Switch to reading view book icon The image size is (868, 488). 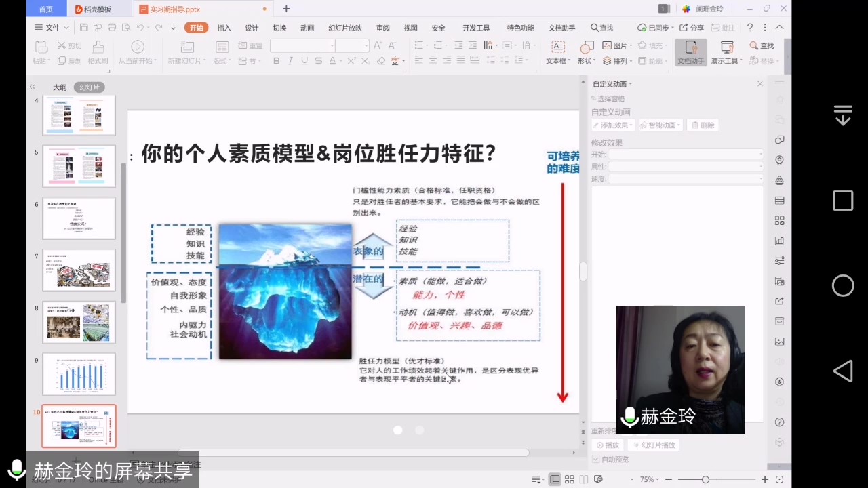584,479
